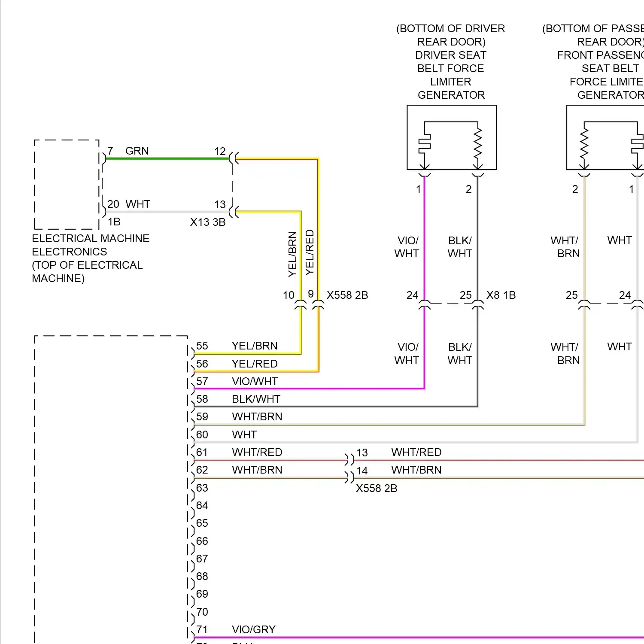Click pin number 64
The width and height of the screenshot is (644, 644).
tap(202, 506)
